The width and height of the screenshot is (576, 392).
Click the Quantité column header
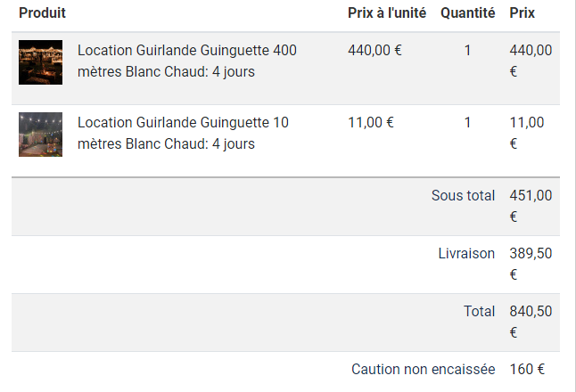467,13
